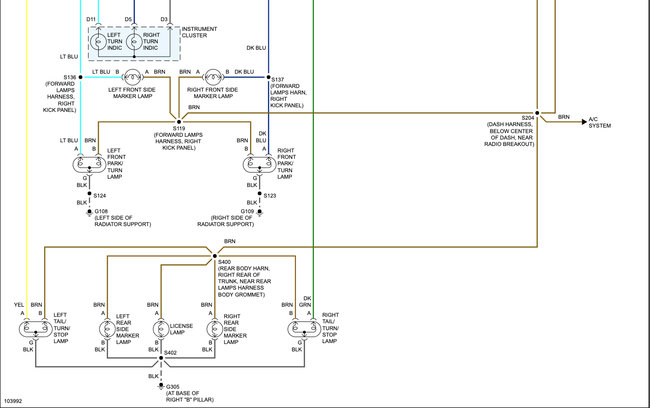Image resolution: width=650 pixels, height=408 pixels.
Task: Click the D11 connector pin label
Action: click(x=91, y=19)
